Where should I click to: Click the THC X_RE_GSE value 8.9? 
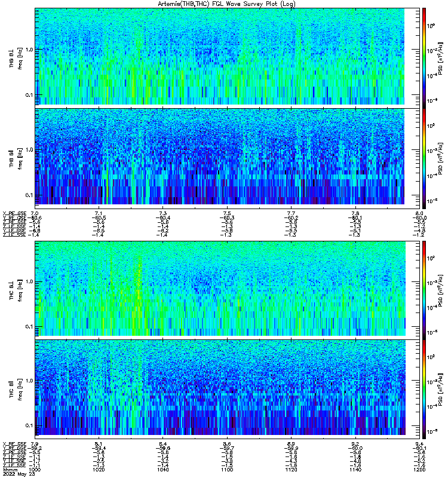pos(291,444)
